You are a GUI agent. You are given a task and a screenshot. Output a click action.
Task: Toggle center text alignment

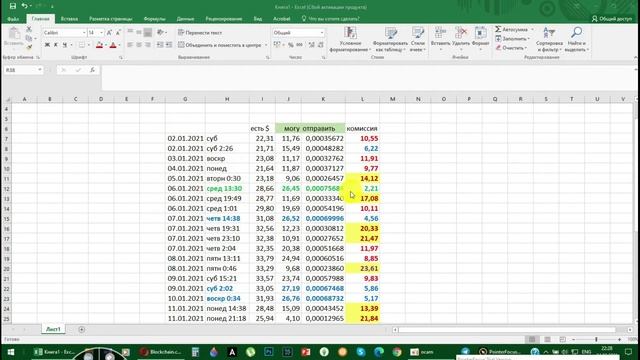tap(139, 45)
